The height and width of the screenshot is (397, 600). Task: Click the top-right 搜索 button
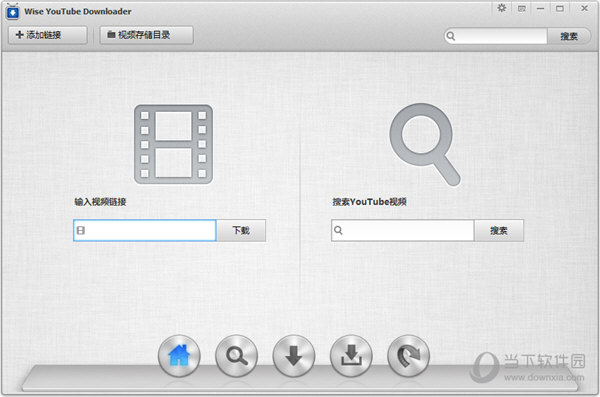(569, 36)
